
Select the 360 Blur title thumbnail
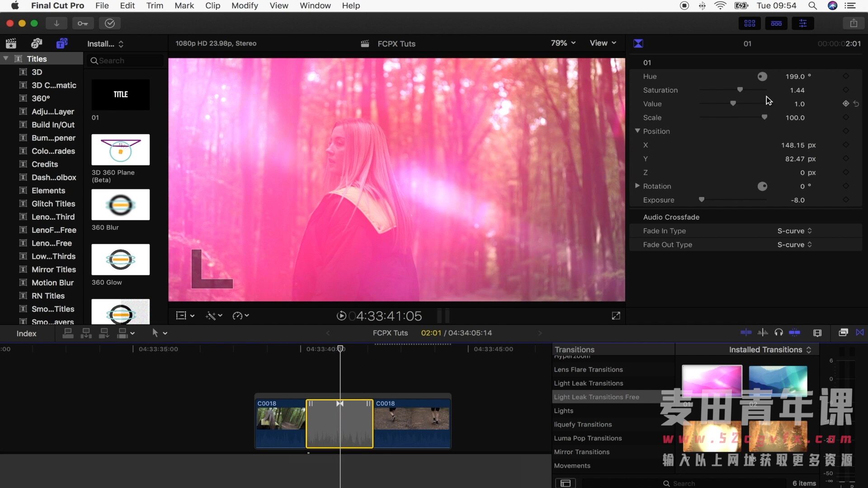(120, 205)
